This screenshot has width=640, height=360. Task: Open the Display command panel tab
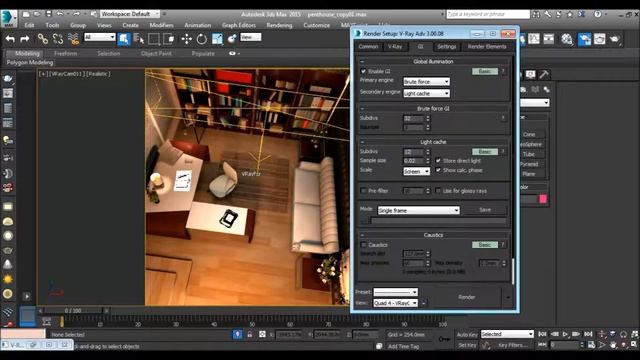(530, 74)
